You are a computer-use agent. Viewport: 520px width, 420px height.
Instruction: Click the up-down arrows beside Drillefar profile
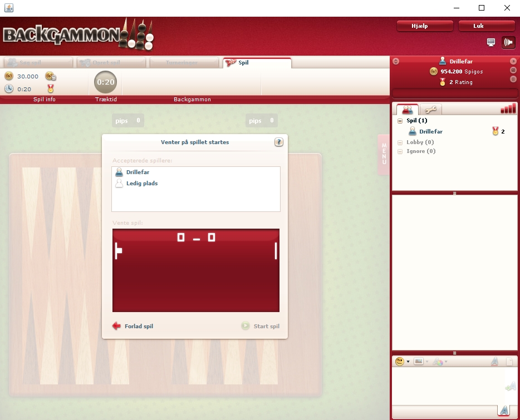[x=396, y=61]
